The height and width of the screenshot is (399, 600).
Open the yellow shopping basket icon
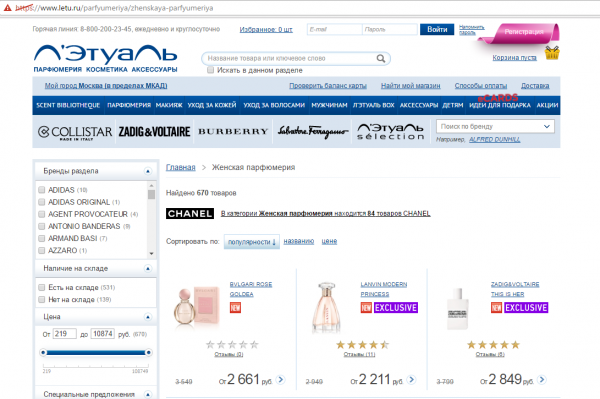coord(552,53)
